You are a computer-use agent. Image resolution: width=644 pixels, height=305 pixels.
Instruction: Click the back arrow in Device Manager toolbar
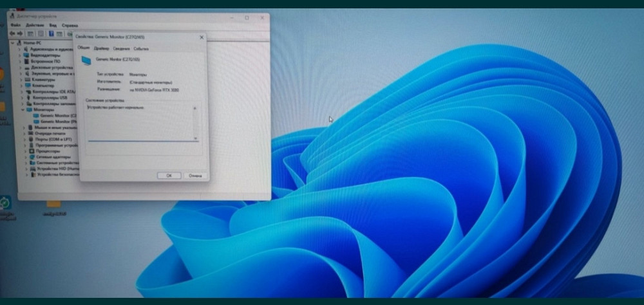tap(13, 32)
